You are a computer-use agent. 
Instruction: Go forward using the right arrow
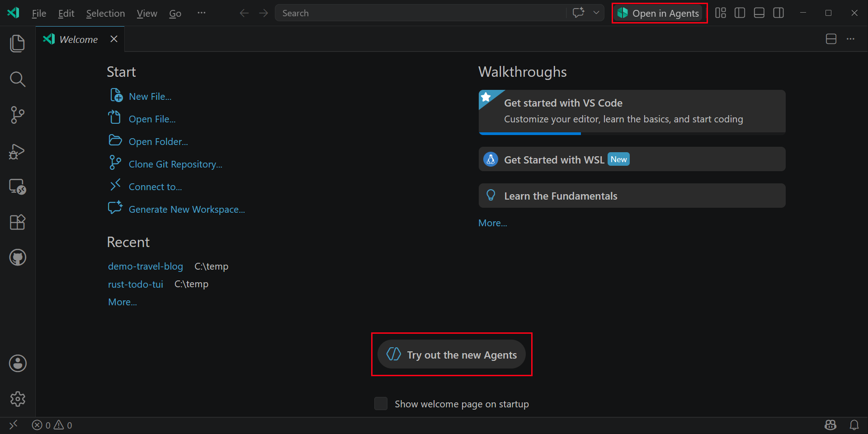(264, 13)
